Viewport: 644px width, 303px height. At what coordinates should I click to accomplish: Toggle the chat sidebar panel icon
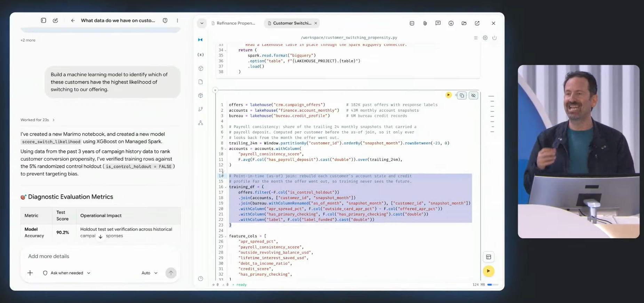click(43, 21)
